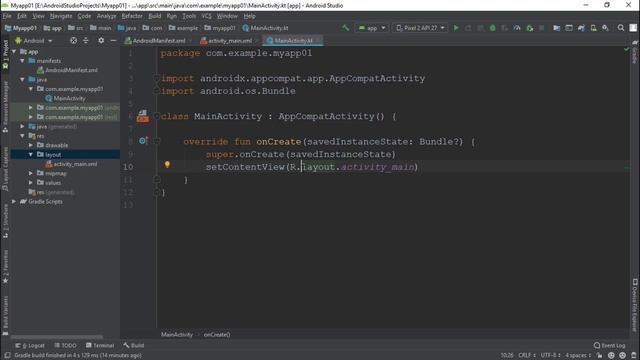This screenshot has width=640, height=360.
Task: Click the Sync Project with Gradle Files icon
Action: click(581, 28)
